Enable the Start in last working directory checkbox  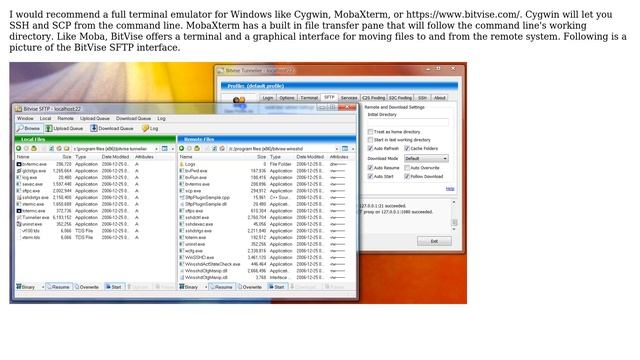370,140
